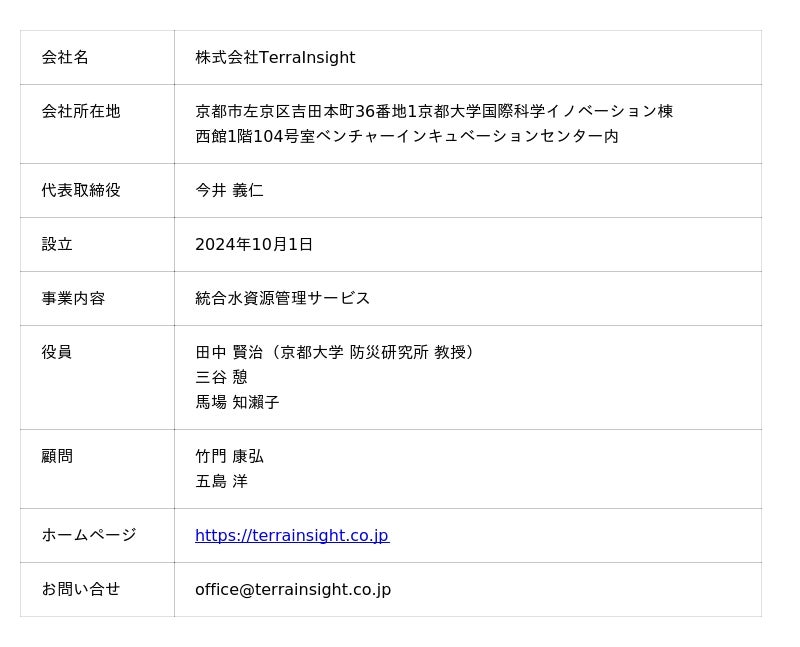Click the advisor name 五島 洋

pyautogui.click(x=221, y=481)
